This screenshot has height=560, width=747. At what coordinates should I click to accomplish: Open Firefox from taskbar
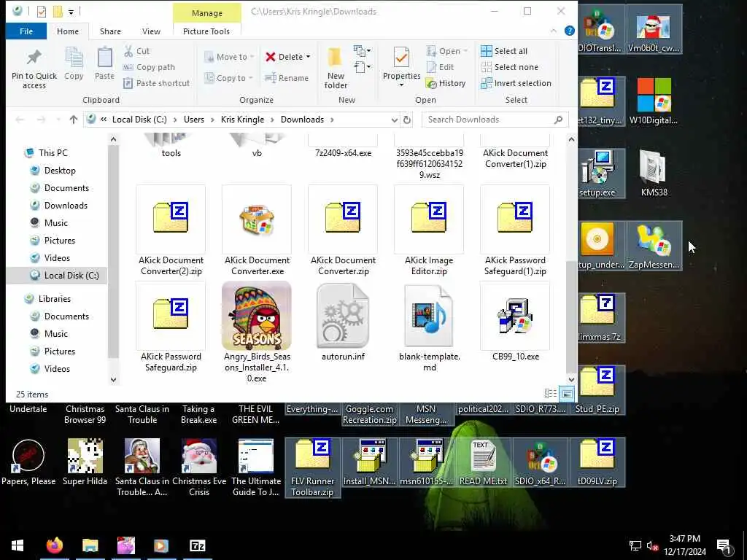(54, 545)
